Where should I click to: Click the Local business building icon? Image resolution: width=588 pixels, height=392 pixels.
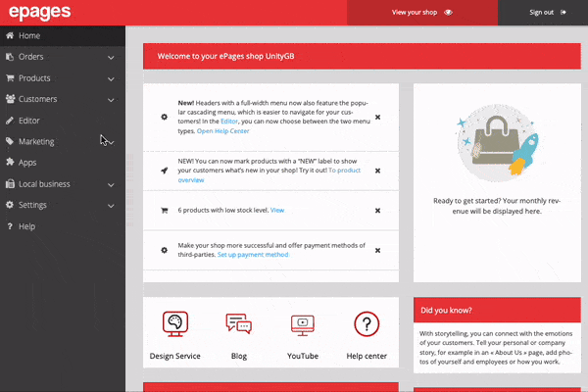pos(10,184)
